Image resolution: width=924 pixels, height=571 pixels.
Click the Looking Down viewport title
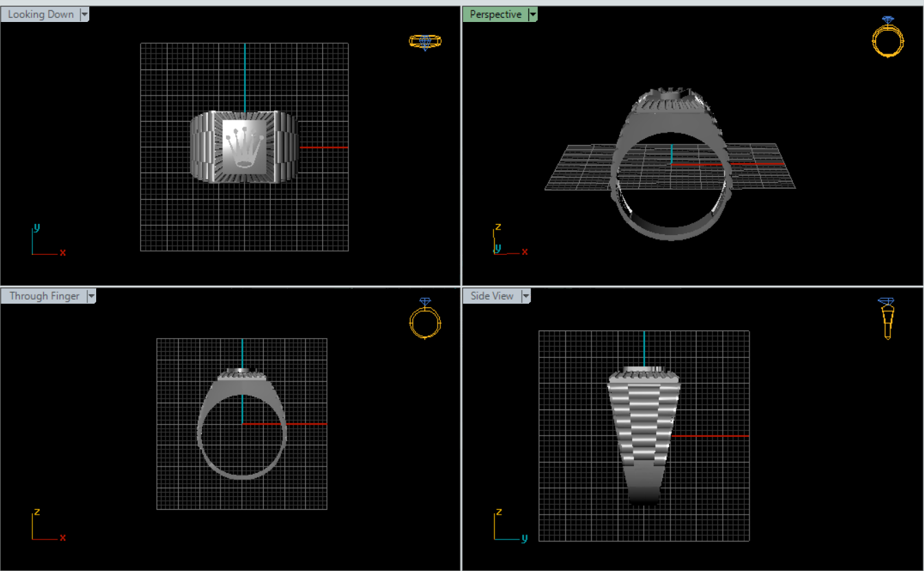[x=41, y=14]
